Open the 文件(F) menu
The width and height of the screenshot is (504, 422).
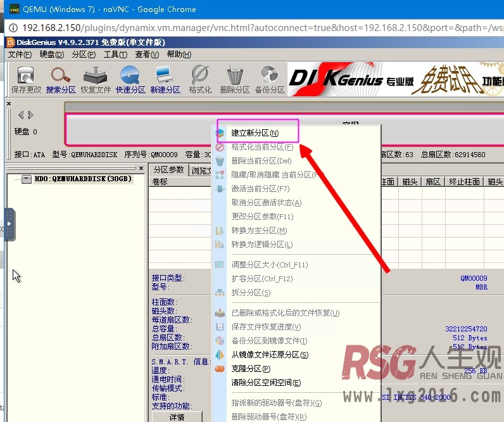(20, 54)
